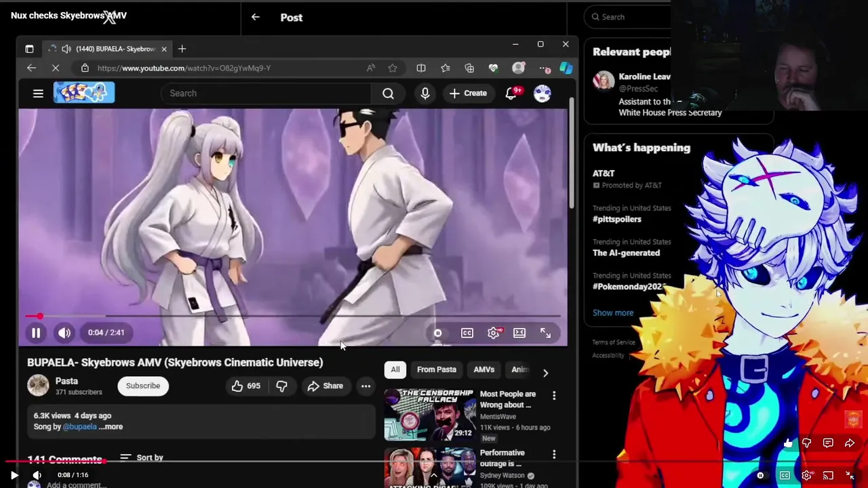
Task: Go to YouTube home via logo
Action: coord(84,93)
